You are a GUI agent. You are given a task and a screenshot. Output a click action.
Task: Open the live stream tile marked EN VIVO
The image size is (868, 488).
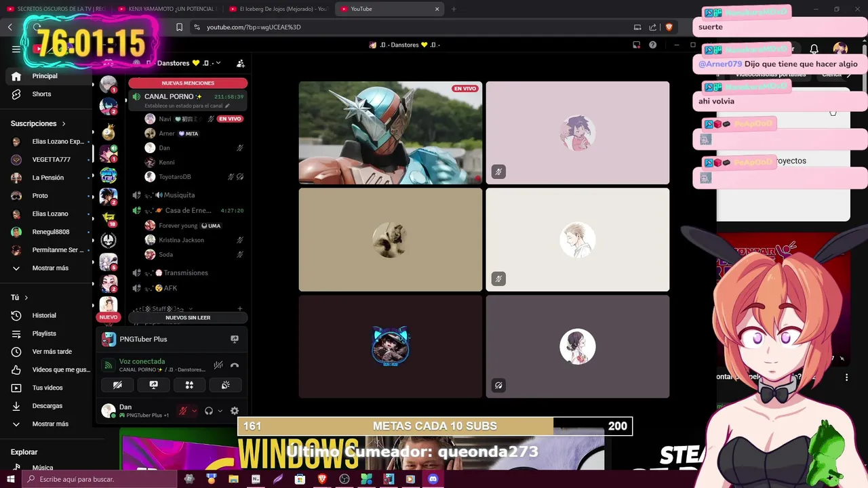click(391, 133)
